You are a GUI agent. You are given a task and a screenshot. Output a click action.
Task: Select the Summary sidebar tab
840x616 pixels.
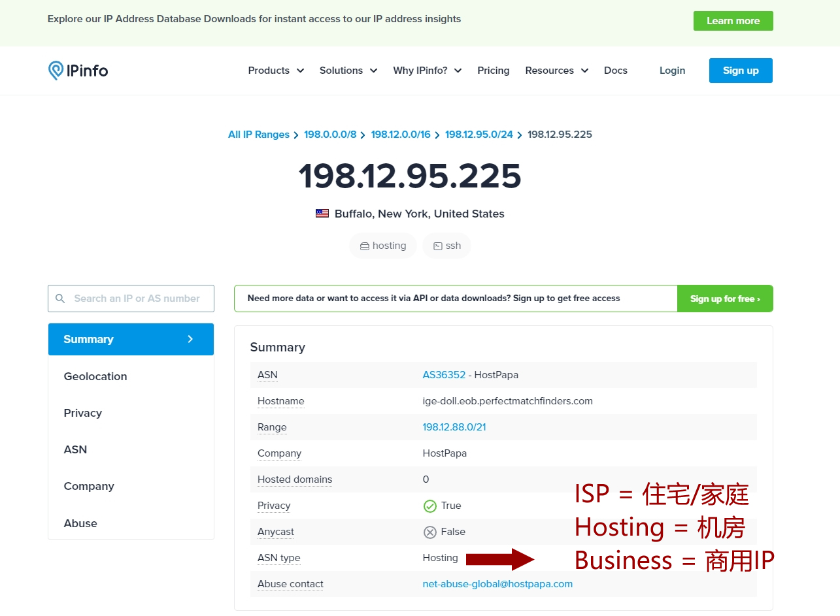pyautogui.click(x=131, y=339)
